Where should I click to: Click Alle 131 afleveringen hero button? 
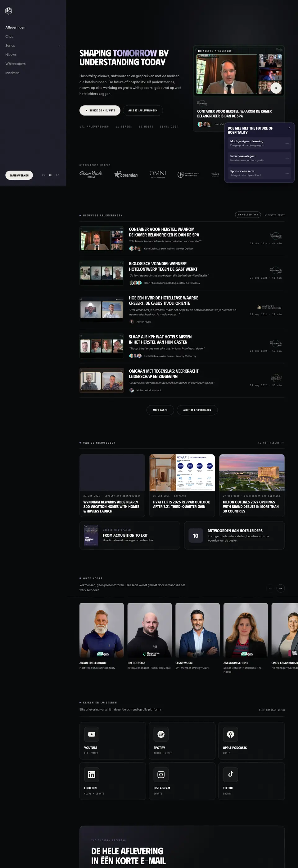[143, 111]
